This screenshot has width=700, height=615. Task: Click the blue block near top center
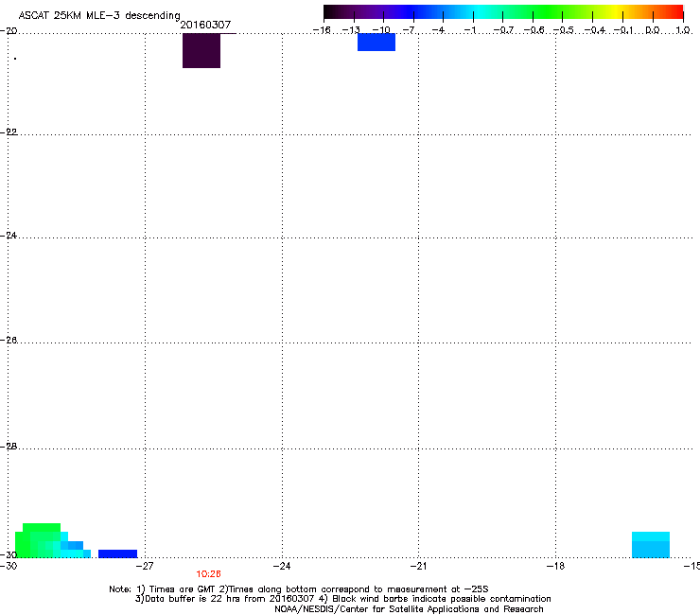(x=376, y=42)
